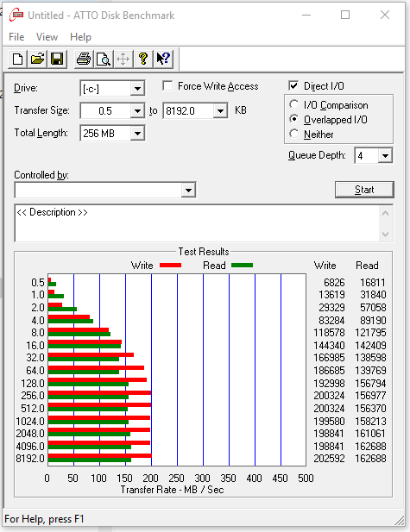The width and height of the screenshot is (410, 532).
Task: Click inside the Description text box
Action: coord(197,223)
